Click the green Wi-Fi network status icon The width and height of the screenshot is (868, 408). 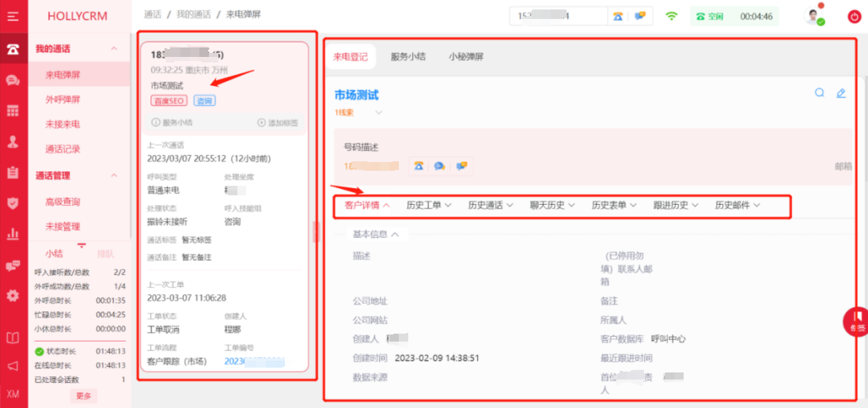(x=672, y=16)
